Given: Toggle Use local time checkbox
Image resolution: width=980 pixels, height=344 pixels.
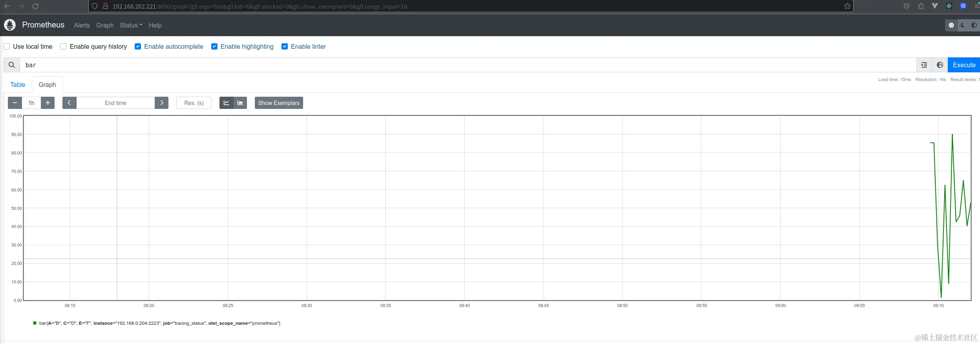Looking at the screenshot, I should 7,46.
